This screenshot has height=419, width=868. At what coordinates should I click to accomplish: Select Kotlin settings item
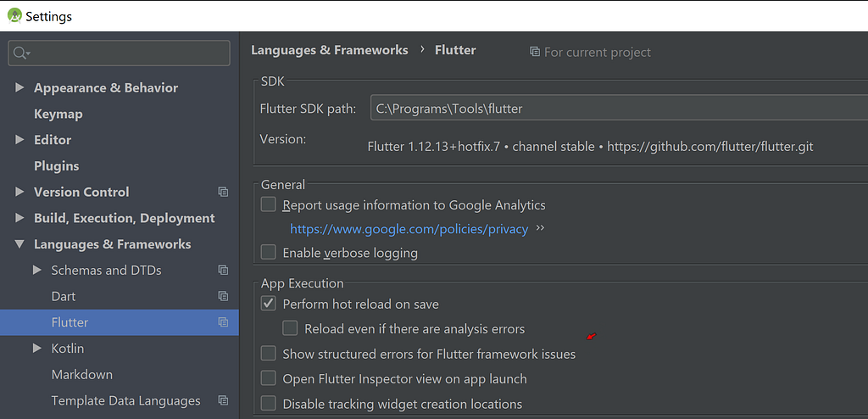tap(68, 349)
